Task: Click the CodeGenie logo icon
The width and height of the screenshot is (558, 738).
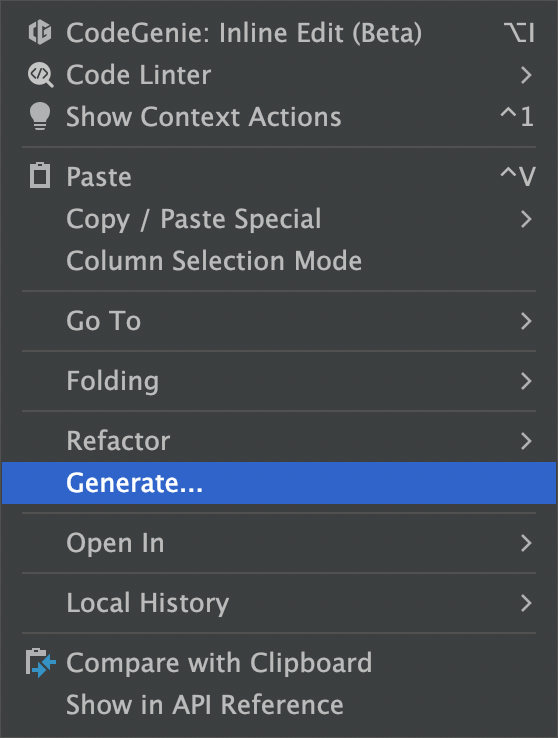Action: click(x=40, y=32)
